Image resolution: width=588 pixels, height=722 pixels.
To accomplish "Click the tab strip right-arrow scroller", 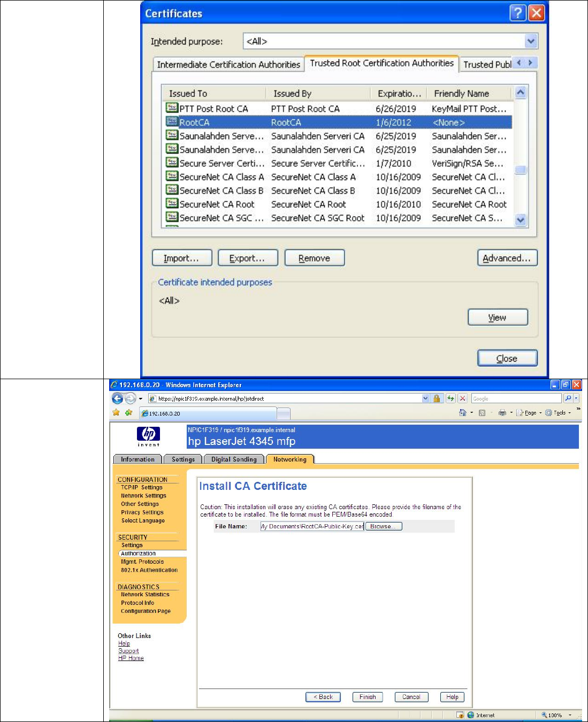I will pos(530,63).
